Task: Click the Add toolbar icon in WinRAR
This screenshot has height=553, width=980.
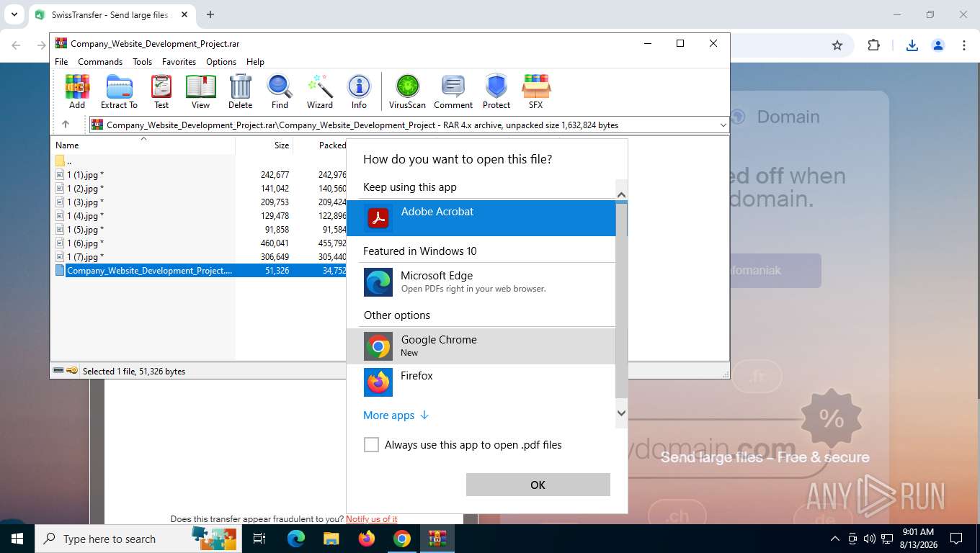Action: coord(77,91)
